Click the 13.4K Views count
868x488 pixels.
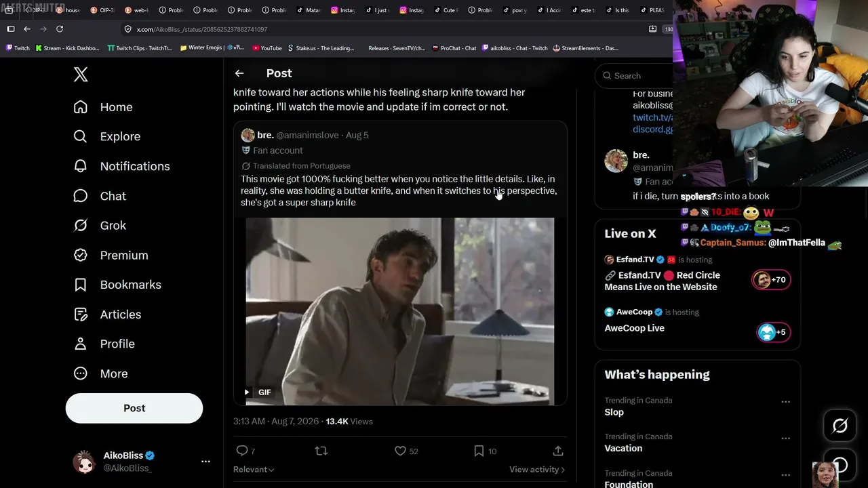click(x=349, y=422)
